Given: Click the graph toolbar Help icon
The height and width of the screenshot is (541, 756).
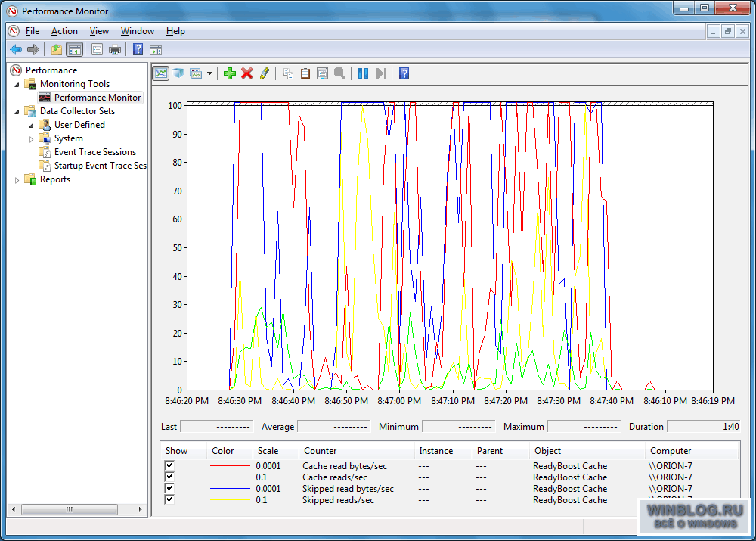Looking at the screenshot, I should click(404, 73).
